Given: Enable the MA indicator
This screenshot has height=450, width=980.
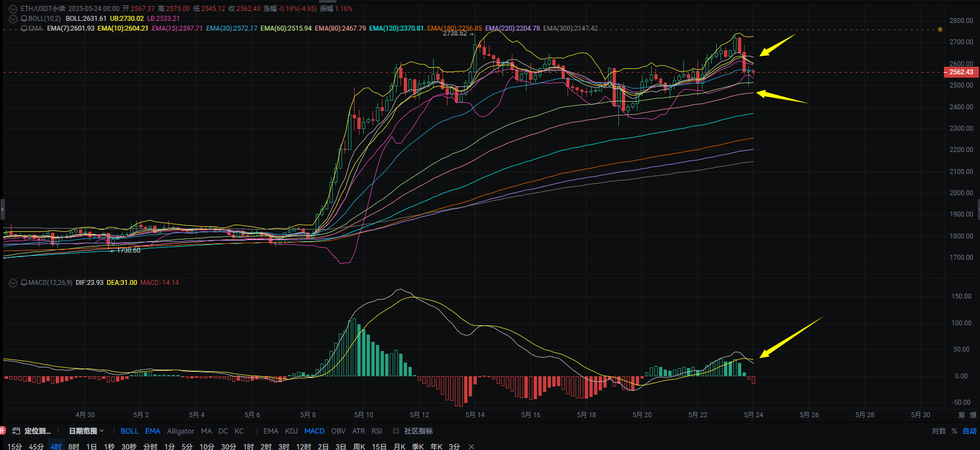Looking at the screenshot, I should [x=206, y=431].
